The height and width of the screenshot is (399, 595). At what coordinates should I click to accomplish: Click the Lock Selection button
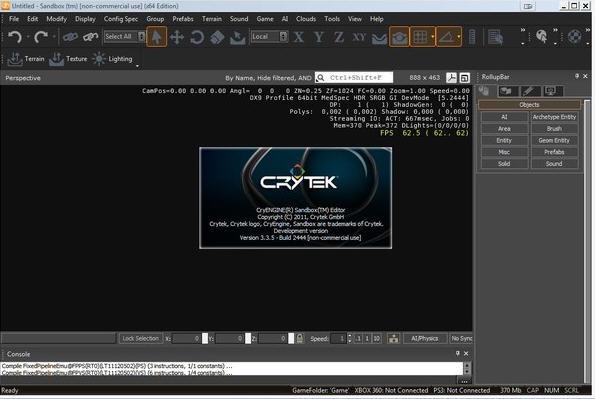[x=140, y=338]
